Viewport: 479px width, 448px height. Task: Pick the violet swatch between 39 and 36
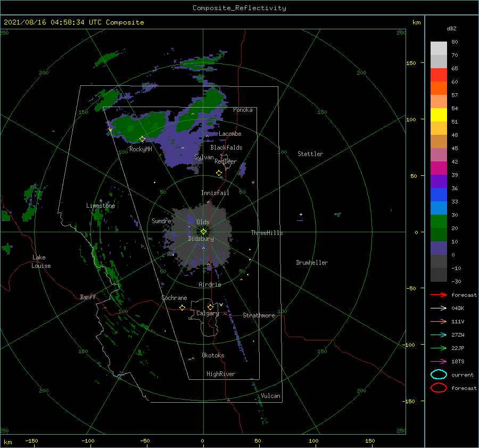439,182
